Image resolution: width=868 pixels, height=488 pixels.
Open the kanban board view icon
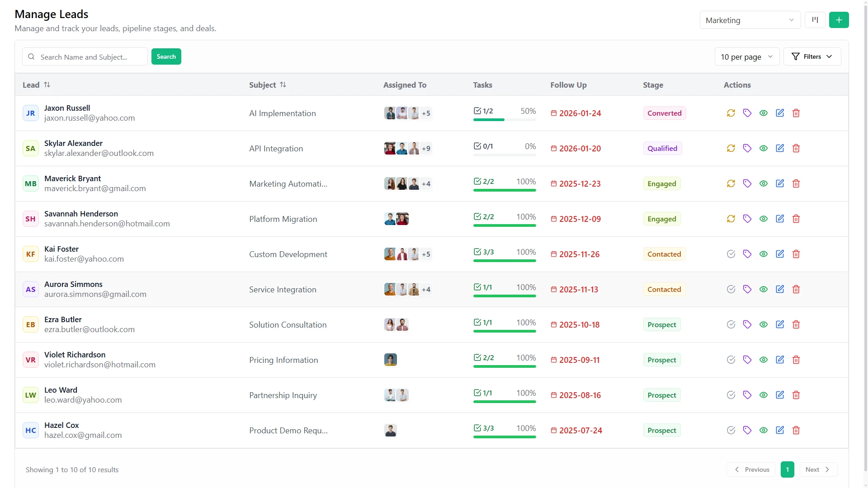[x=815, y=20]
